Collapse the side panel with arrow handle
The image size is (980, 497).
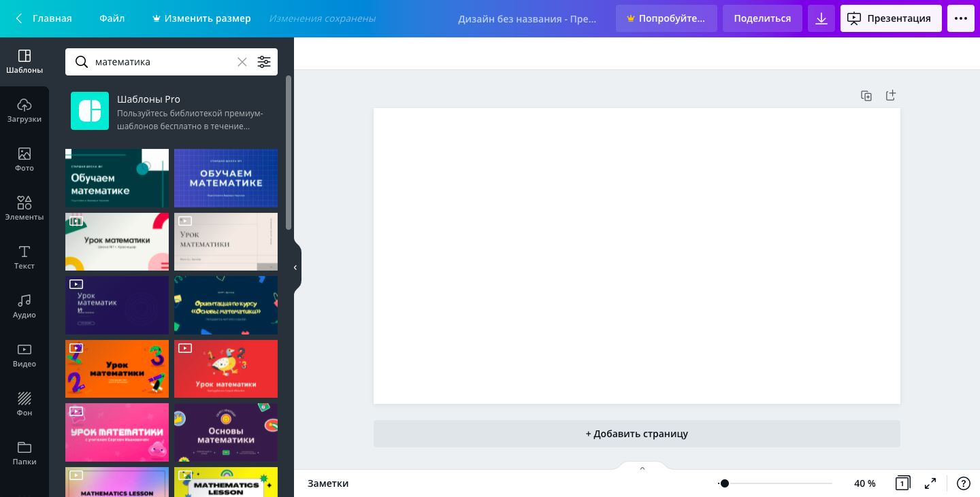pos(295,267)
